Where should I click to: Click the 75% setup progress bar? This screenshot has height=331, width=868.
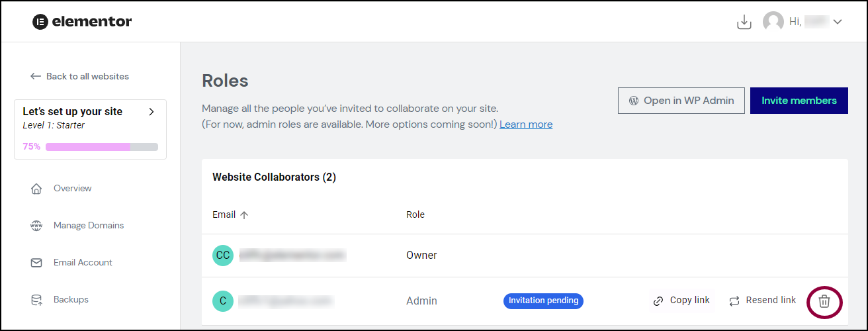click(101, 147)
